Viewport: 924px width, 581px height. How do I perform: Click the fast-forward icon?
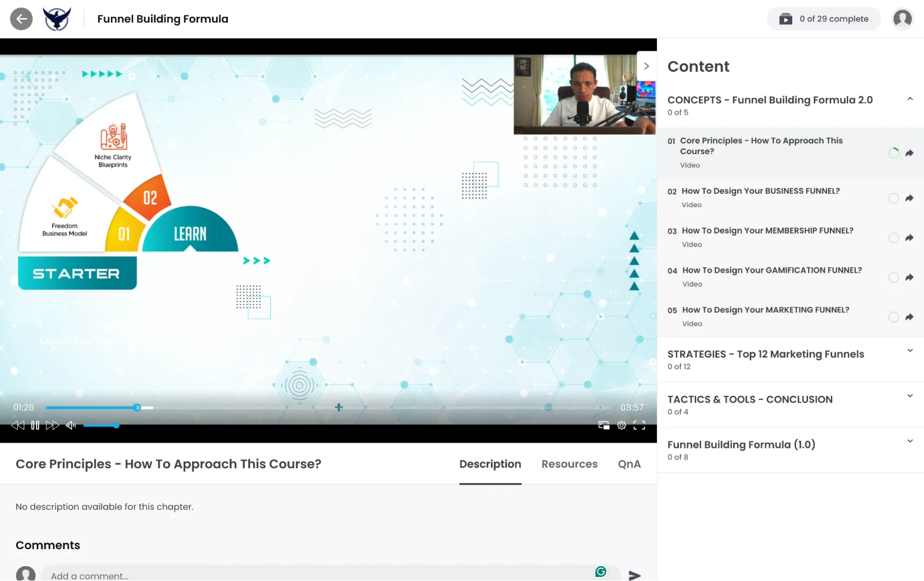[x=52, y=426]
